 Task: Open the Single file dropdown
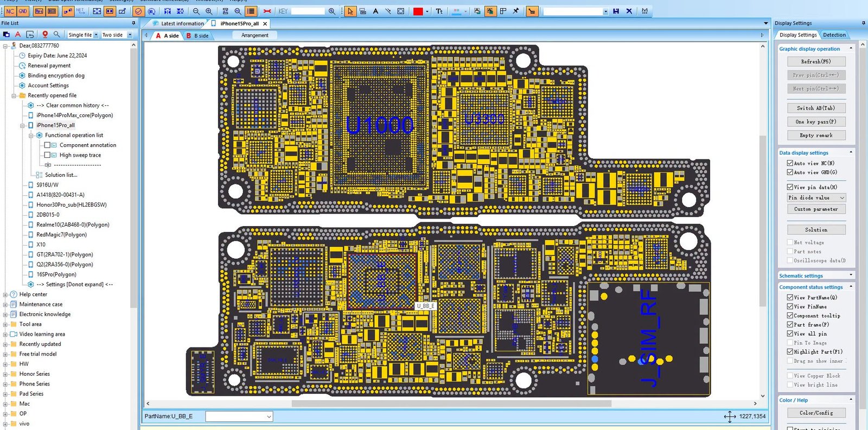(83, 35)
